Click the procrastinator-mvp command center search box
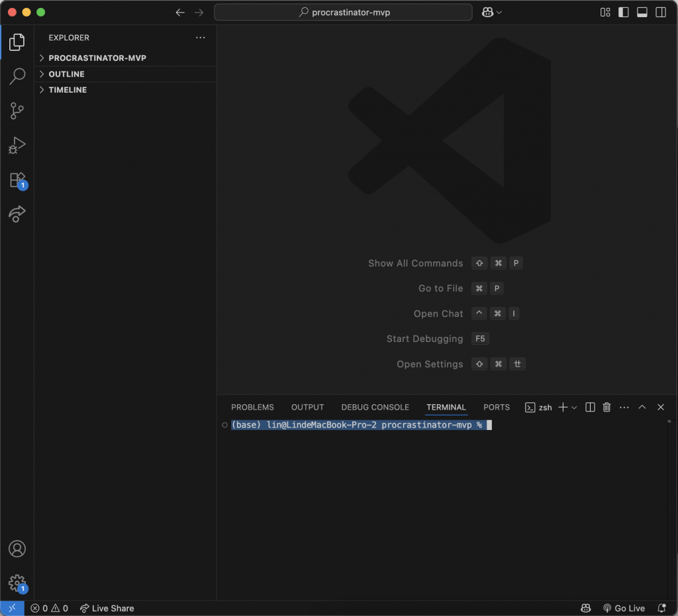This screenshot has width=678, height=616. (344, 12)
